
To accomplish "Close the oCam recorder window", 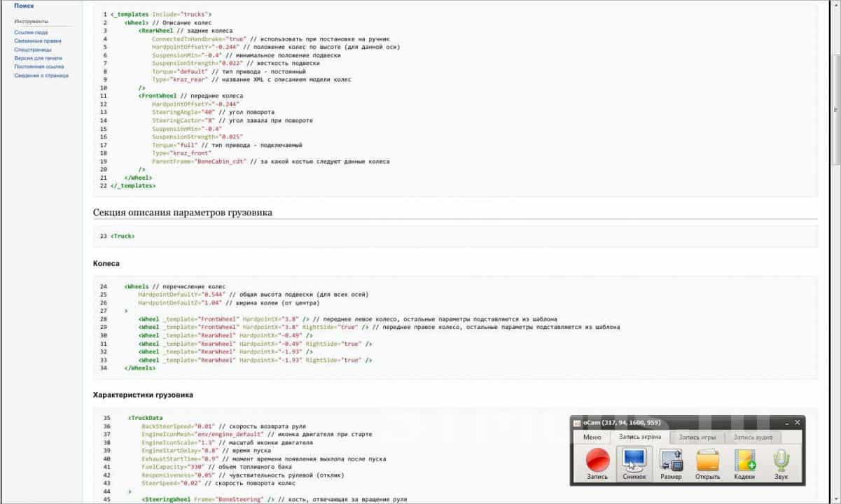I will point(797,423).
